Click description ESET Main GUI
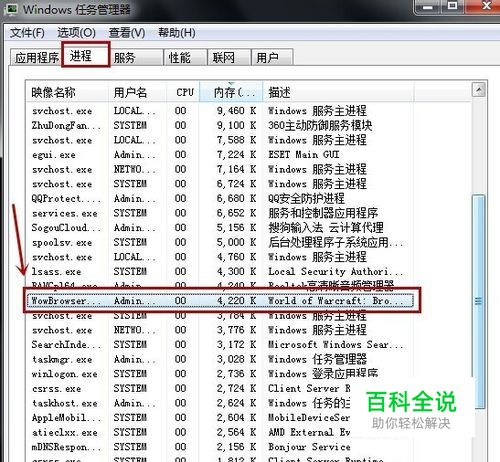Image resolution: width=500 pixels, height=462 pixels. click(304, 155)
